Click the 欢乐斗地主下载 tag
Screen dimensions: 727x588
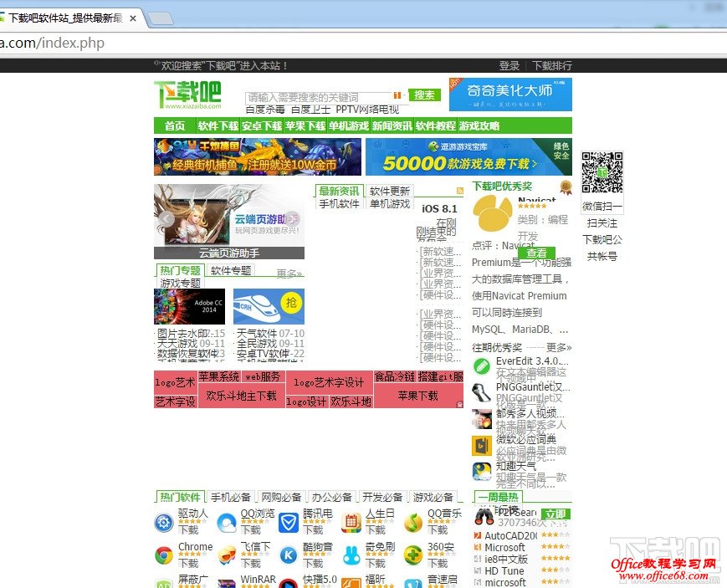click(242, 396)
